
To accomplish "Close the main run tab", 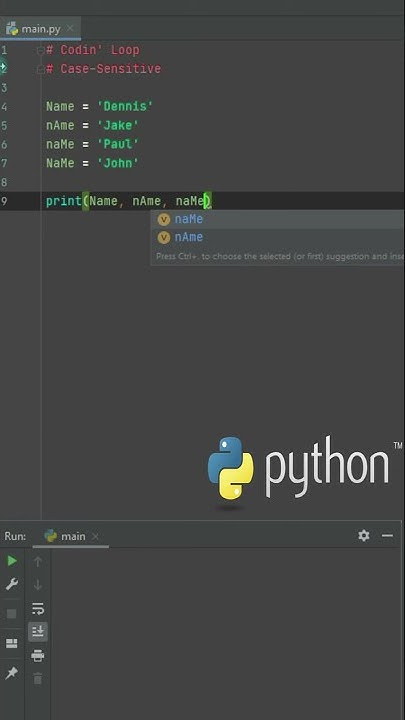I will (x=95, y=536).
